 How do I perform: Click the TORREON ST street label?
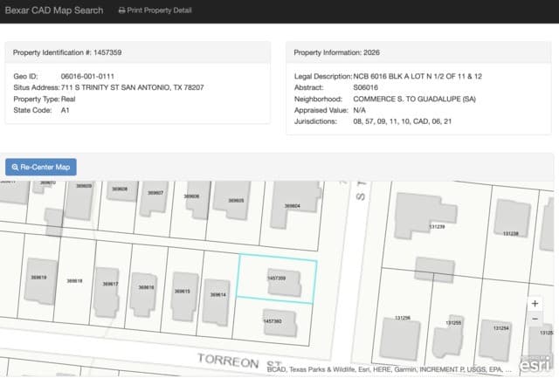(239, 361)
